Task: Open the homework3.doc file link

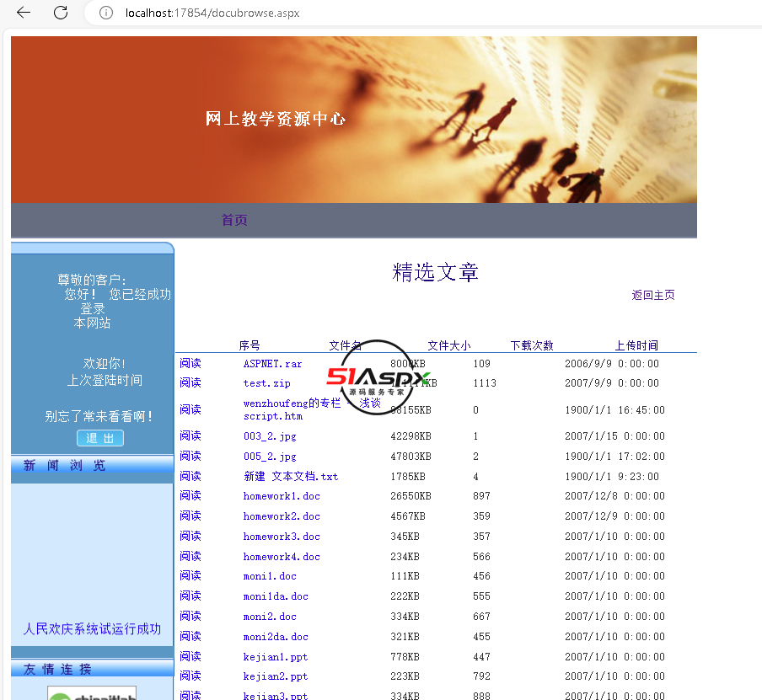Action: (x=282, y=537)
